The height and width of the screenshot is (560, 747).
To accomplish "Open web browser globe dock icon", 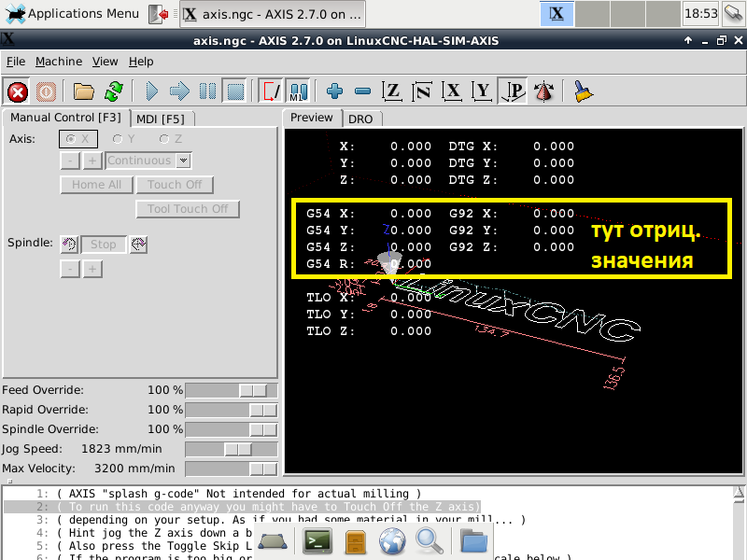I will pyautogui.click(x=392, y=542).
